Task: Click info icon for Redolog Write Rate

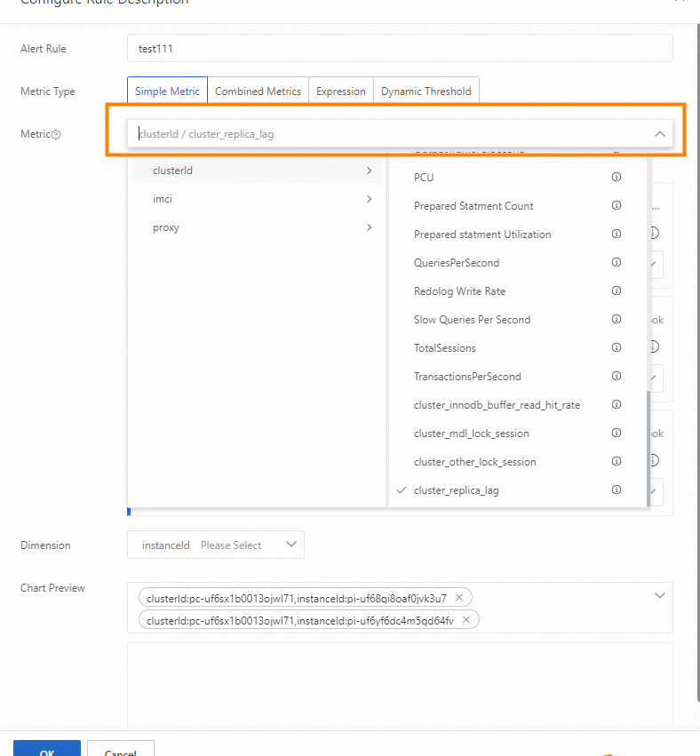Action: 616,291
